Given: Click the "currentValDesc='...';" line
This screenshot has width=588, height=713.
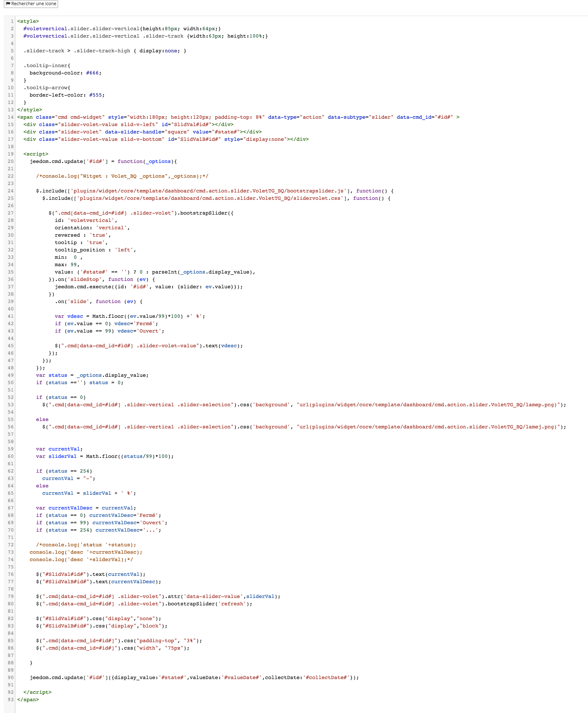Looking at the screenshot, I should (x=99, y=530).
